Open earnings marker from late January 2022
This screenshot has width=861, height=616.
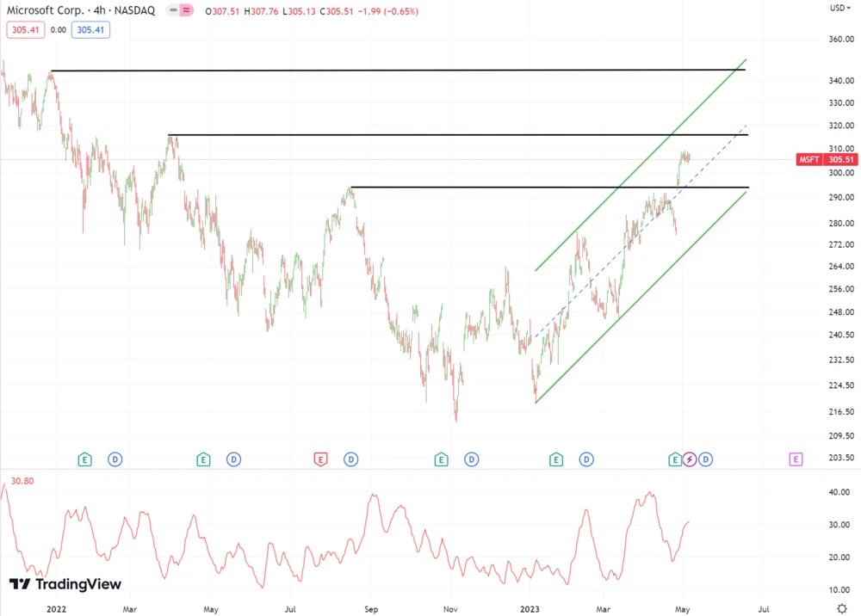[x=84, y=459]
